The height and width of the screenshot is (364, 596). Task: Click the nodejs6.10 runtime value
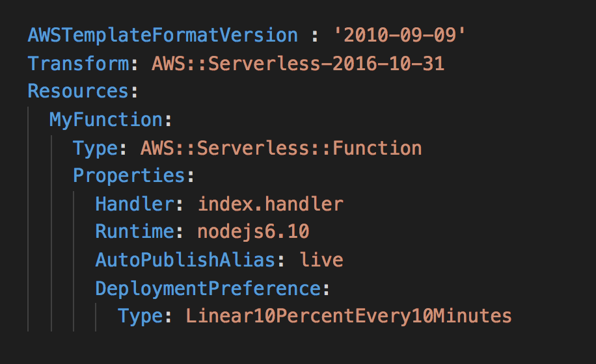[253, 232]
